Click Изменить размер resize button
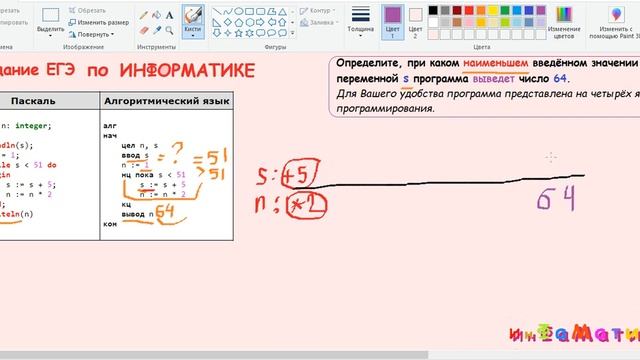Image resolution: width=640 pixels, height=360 pixels. 99,22
